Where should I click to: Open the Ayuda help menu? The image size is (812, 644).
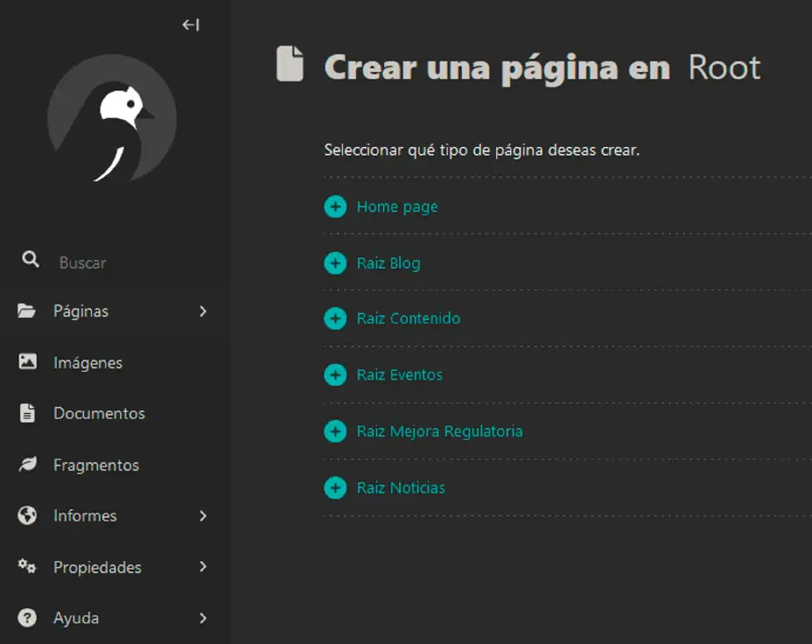click(x=75, y=618)
